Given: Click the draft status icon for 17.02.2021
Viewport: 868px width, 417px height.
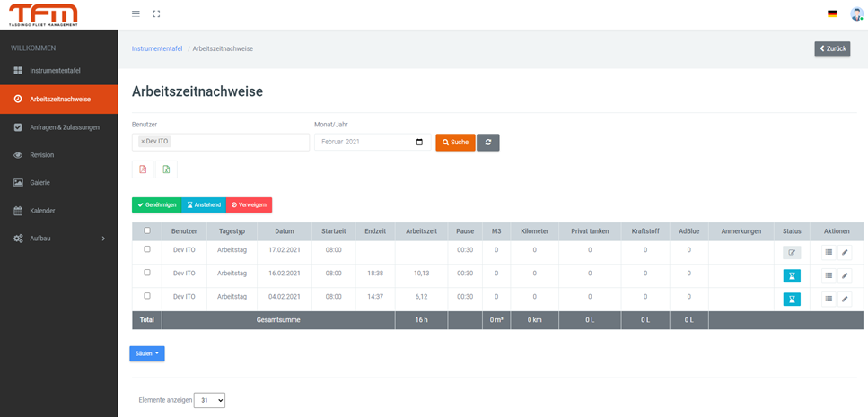Looking at the screenshot, I should [792, 253].
